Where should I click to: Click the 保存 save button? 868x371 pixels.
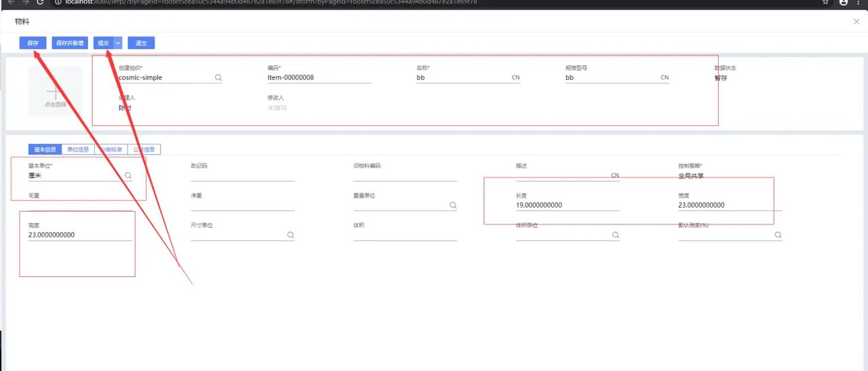pyautogui.click(x=33, y=43)
